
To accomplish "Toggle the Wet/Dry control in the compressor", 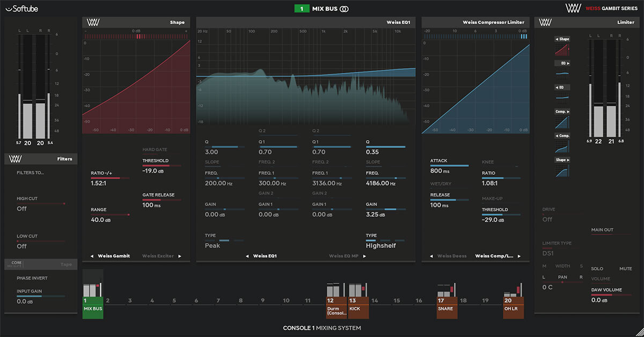I will point(440,184).
